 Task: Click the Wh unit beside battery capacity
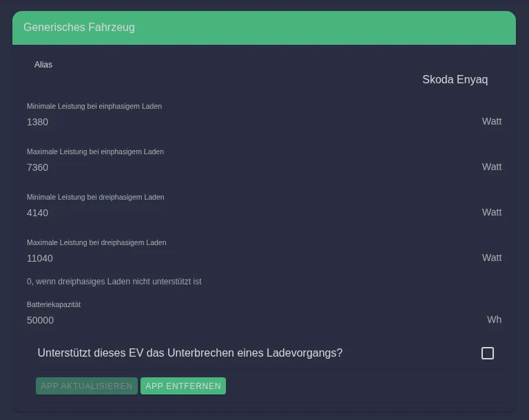coord(494,319)
